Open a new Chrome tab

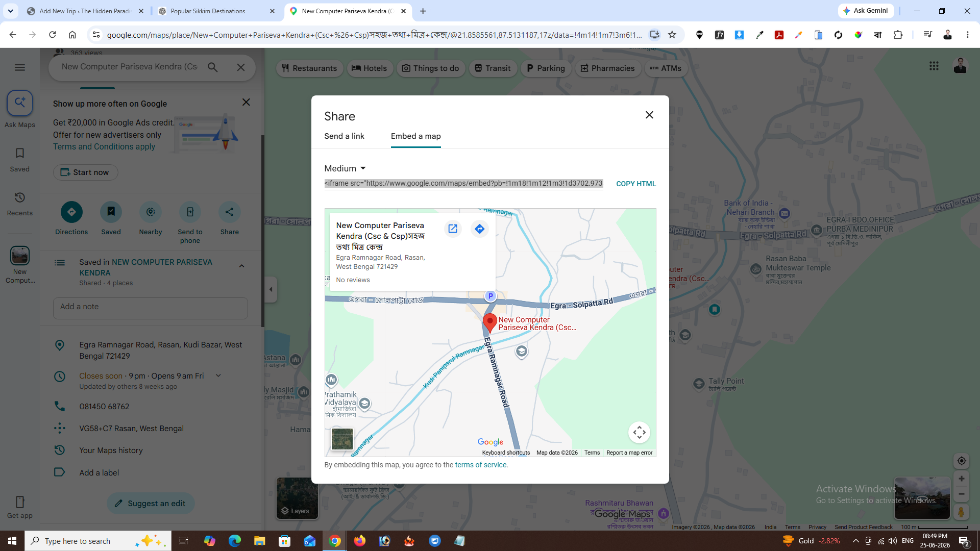(423, 11)
